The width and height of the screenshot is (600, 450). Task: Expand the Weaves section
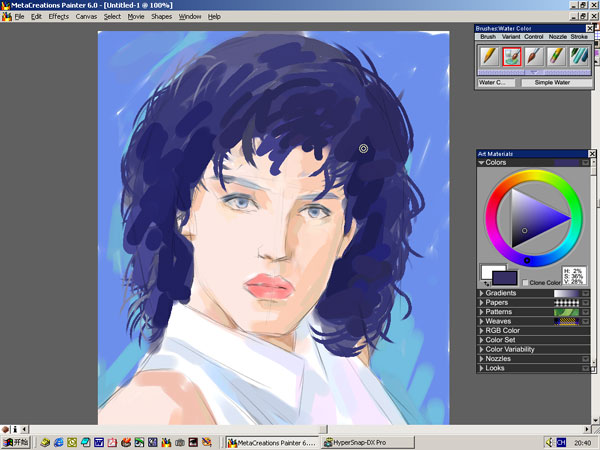point(481,321)
